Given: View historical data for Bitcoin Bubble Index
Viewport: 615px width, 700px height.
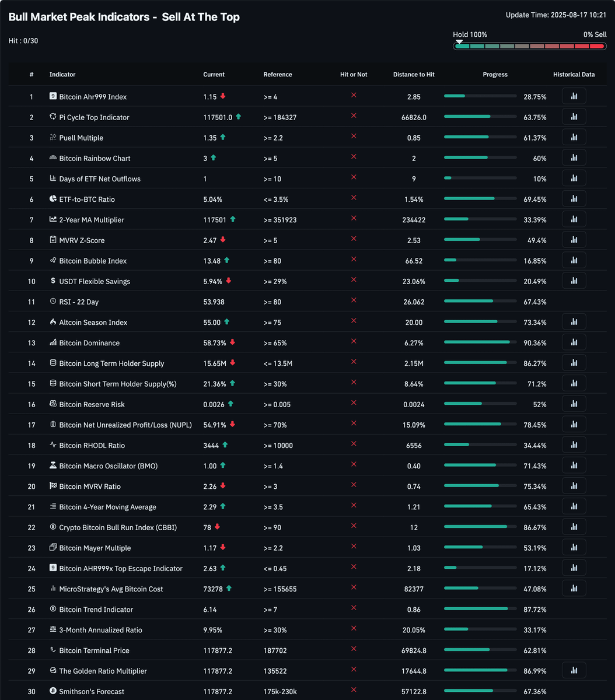Looking at the screenshot, I should [574, 260].
